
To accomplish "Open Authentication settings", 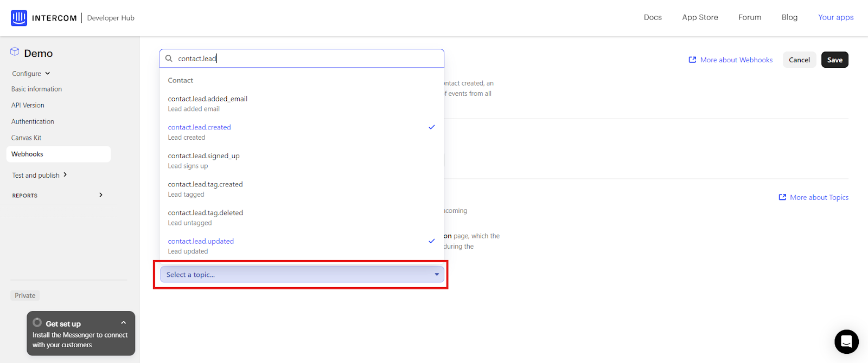I will pyautogui.click(x=33, y=121).
